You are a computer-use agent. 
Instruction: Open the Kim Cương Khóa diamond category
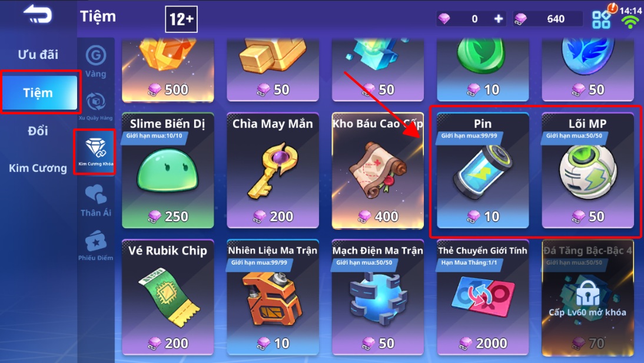click(95, 152)
